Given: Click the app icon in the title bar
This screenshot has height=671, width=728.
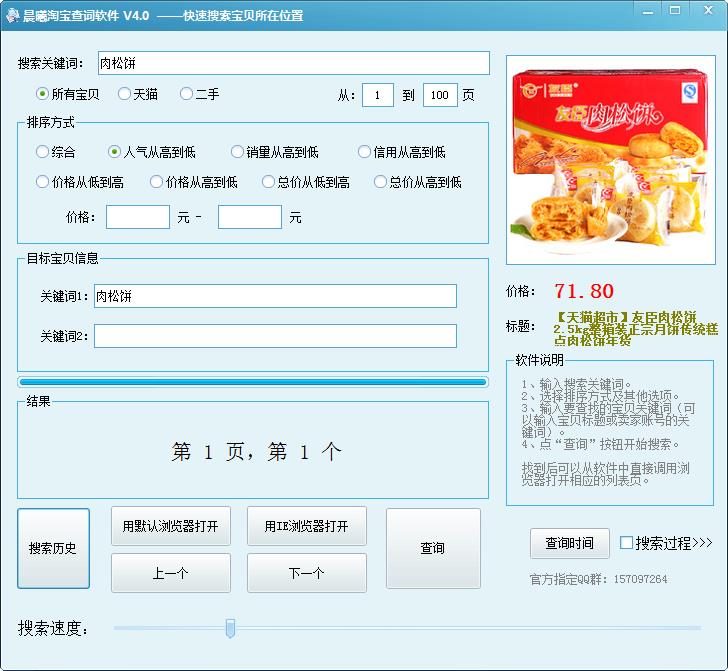Looking at the screenshot, I should click(x=12, y=15).
